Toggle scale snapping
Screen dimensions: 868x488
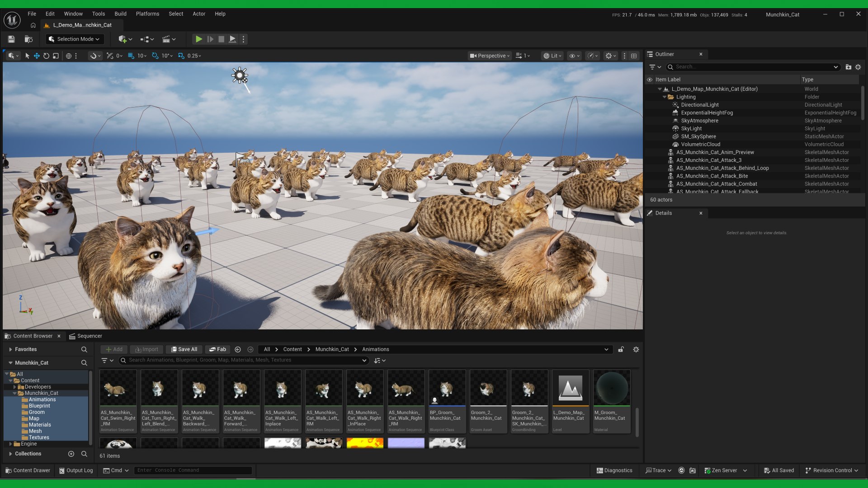[181, 56]
